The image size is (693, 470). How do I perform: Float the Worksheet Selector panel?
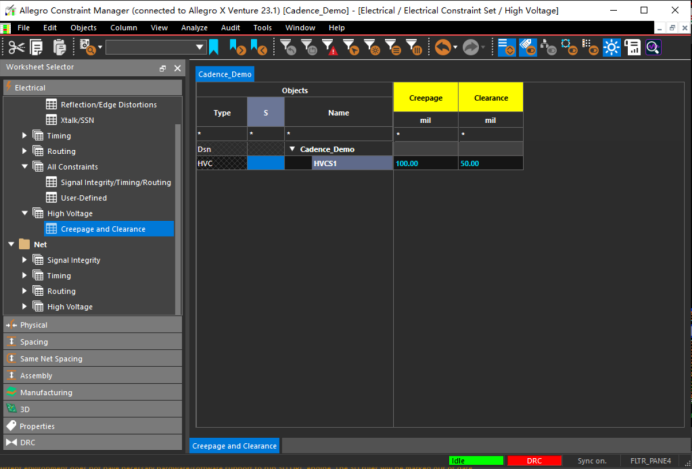[x=163, y=68]
